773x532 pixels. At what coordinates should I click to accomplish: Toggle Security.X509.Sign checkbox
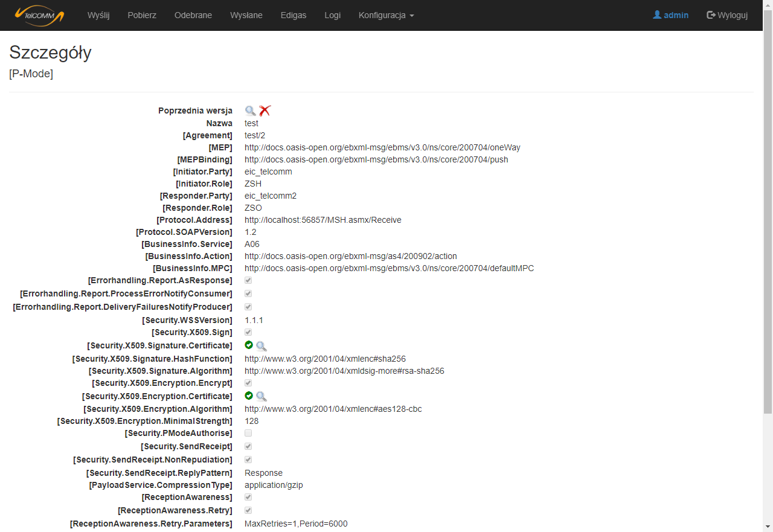(x=248, y=333)
